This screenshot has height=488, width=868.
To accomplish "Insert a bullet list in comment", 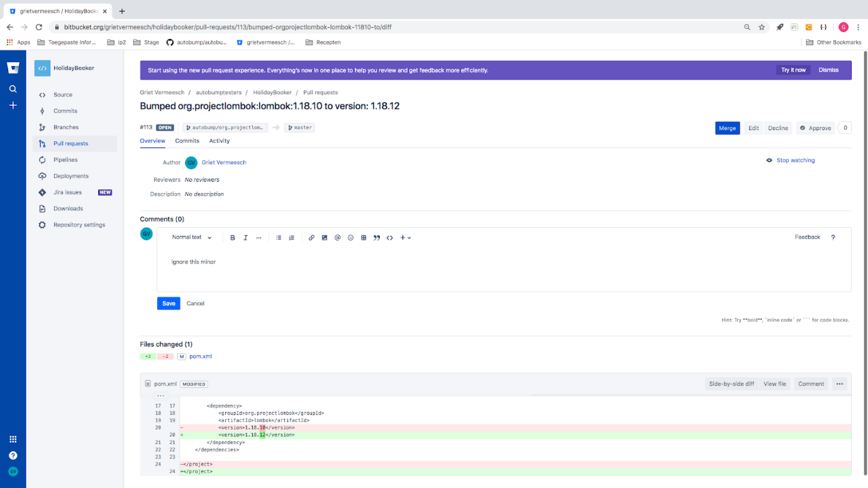I will coord(279,238).
